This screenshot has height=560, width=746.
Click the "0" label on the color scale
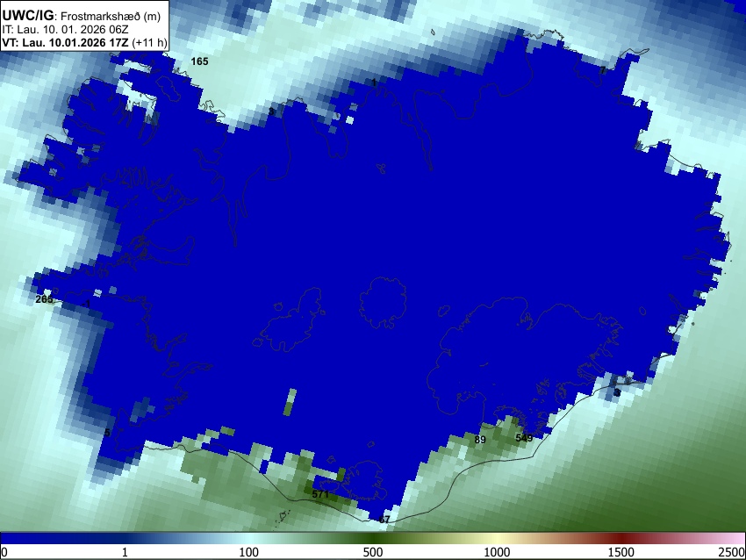[x=4, y=552]
